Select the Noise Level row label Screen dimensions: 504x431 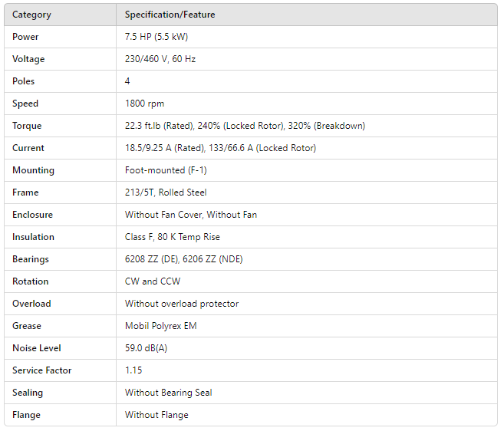point(36,348)
